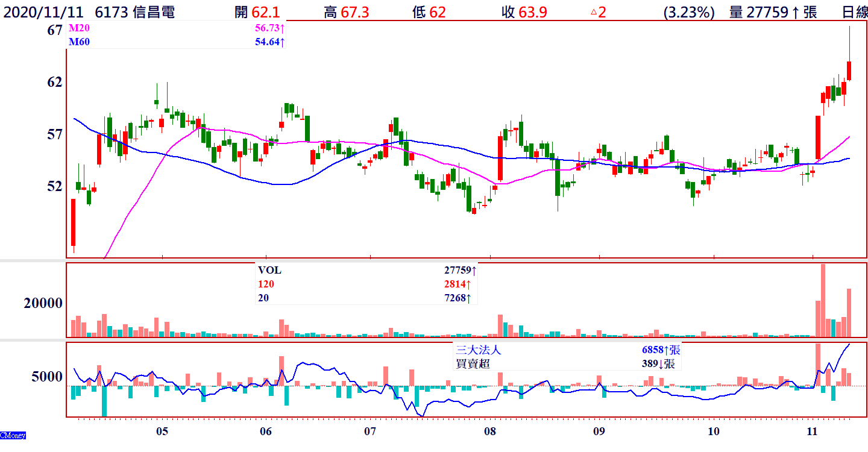Click the 62 price axis label
This screenshot has height=452, width=868.
click(55, 82)
